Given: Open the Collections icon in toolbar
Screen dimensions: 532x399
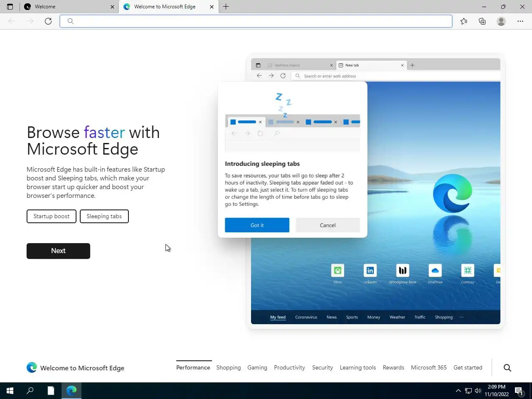Looking at the screenshot, I should [482, 21].
